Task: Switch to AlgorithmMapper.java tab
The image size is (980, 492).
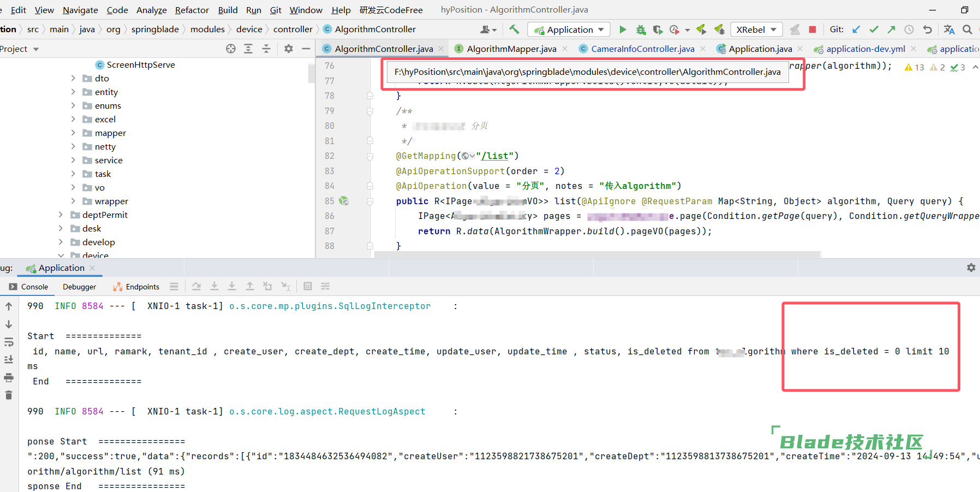Action: click(x=511, y=49)
